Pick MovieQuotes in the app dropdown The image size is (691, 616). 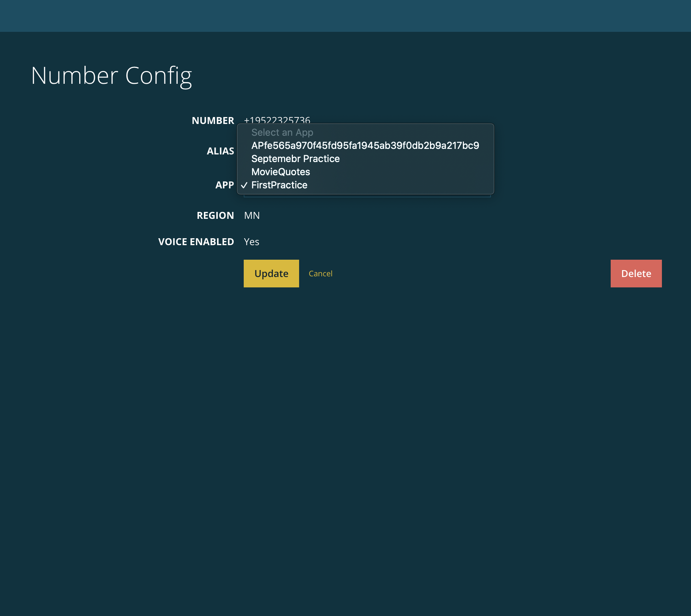[x=280, y=172]
